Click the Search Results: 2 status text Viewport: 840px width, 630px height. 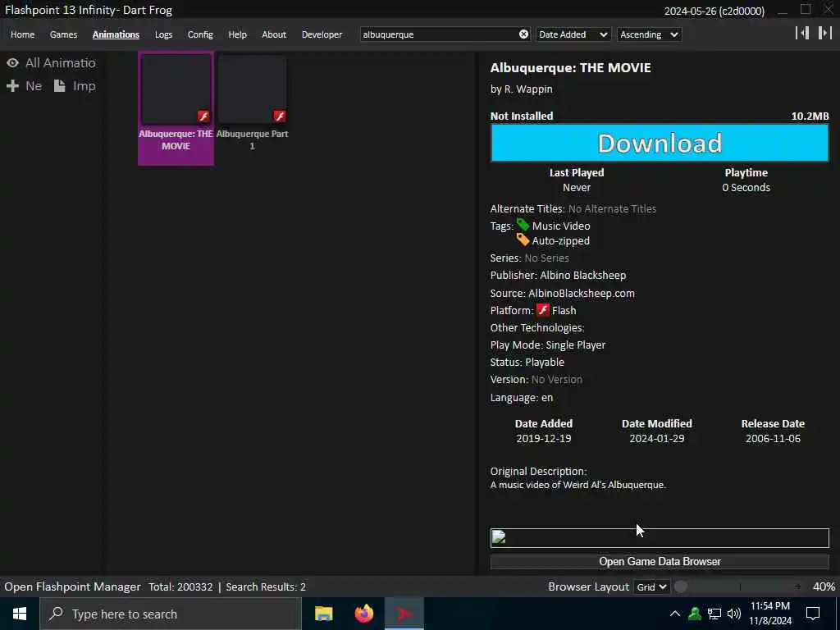pos(266,587)
